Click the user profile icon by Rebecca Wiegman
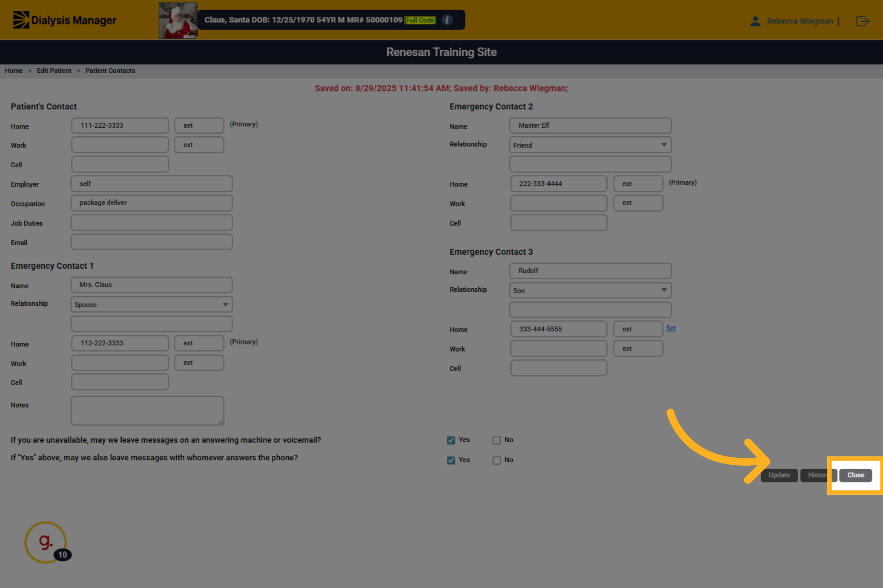This screenshot has width=883, height=588. point(755,21)
